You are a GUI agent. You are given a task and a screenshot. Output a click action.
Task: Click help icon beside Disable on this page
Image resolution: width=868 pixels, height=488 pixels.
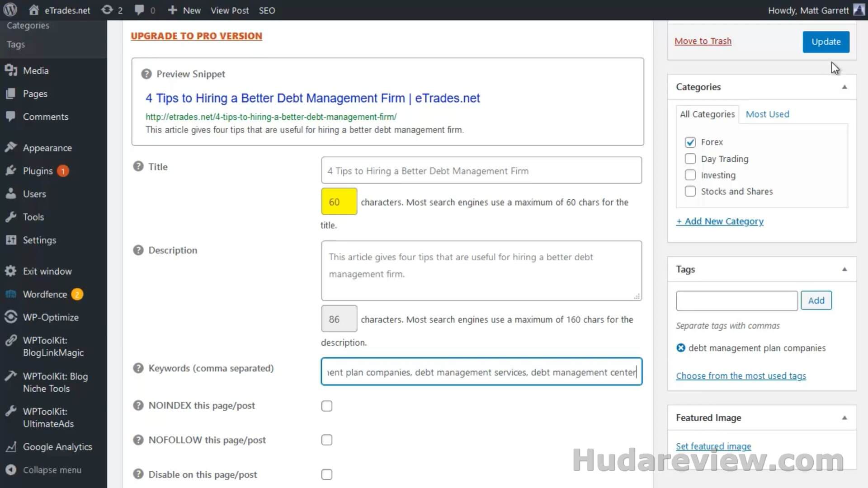pos(138,474)
